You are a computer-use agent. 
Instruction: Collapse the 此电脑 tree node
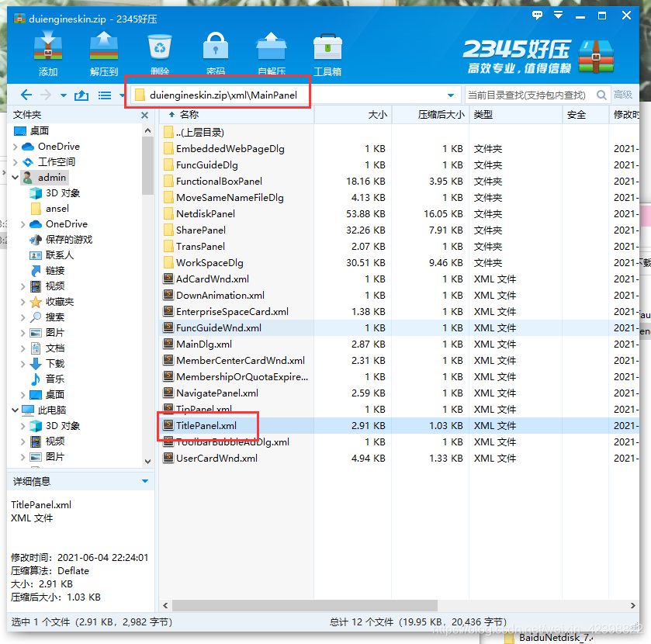coord(16,410)
